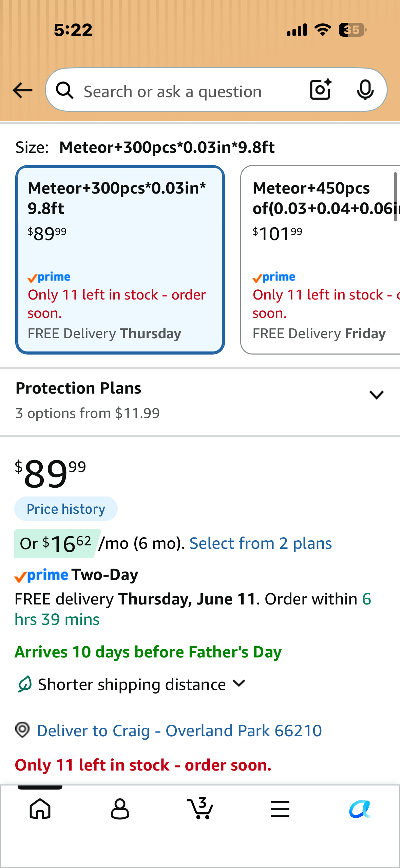
Task: Open the hamburger menu icon
Action: (x=280, y=809)
